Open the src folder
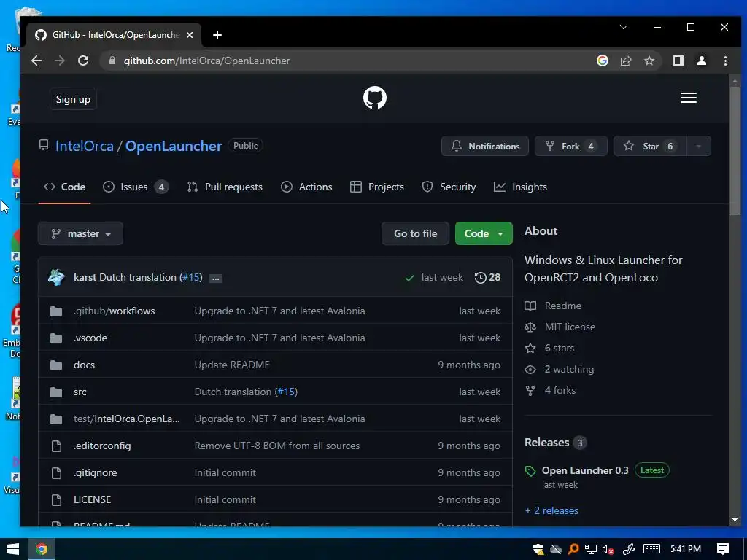The image size is (747, 560). coord(80,392)
